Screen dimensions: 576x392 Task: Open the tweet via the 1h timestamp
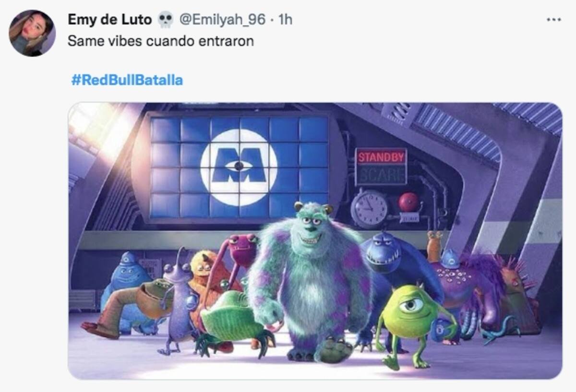click(285, 20)
